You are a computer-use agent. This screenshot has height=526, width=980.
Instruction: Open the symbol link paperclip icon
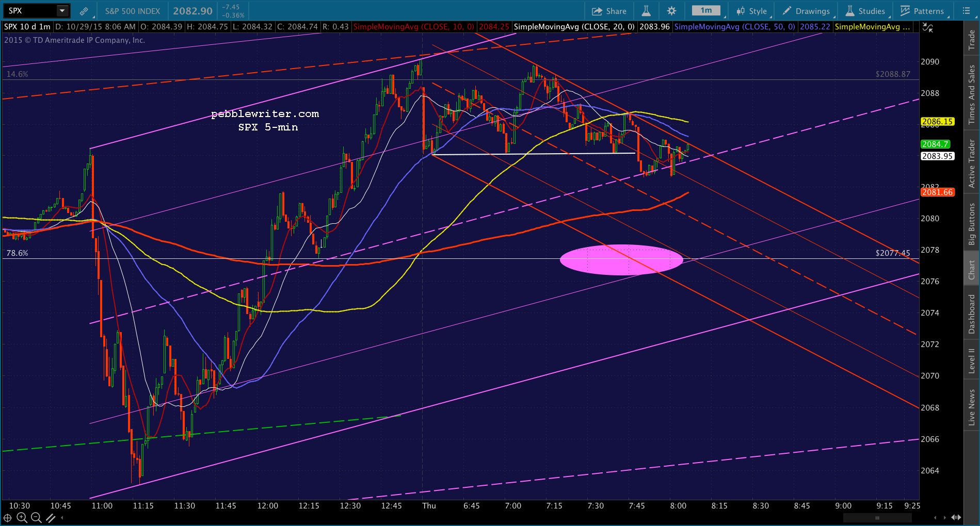click(x=84, y=11)
